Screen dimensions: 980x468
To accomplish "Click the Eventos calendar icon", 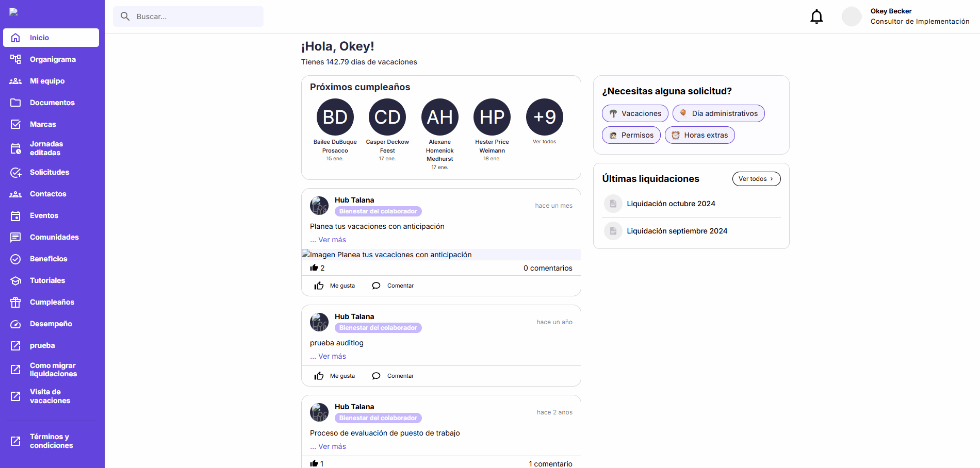I will click(15, 215).
